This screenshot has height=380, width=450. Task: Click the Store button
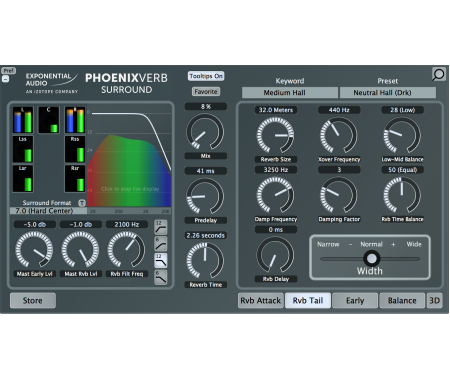pyautogui.click(x=33, y=301)
